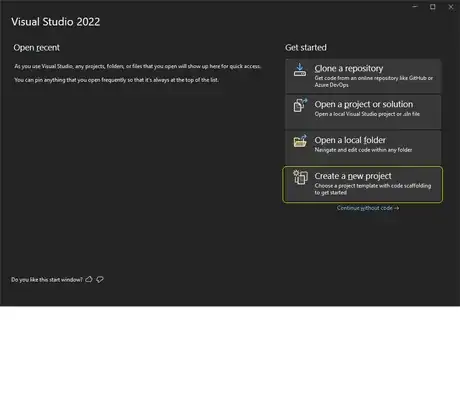Give thumbs up for the start window
Viewport: 460px width, 410px height.
pyautogui.click(x=89, y=279)
